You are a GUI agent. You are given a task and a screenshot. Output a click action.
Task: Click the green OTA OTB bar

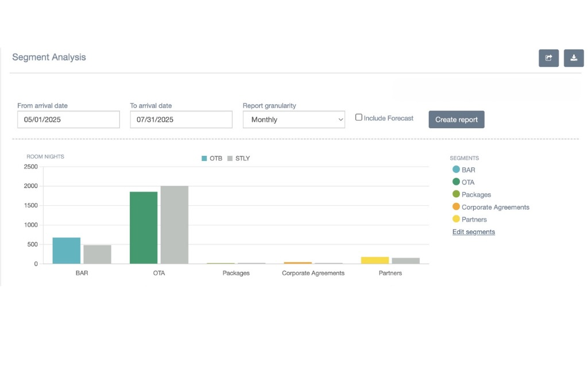tap(144, 228)
